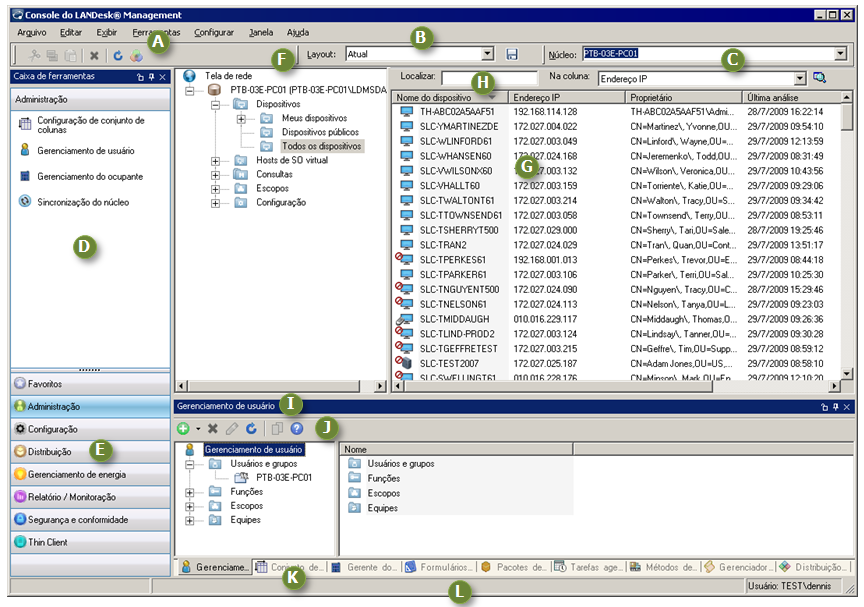
Task: Save the current layout with the disk icon
Action: [x=512, y=54]
